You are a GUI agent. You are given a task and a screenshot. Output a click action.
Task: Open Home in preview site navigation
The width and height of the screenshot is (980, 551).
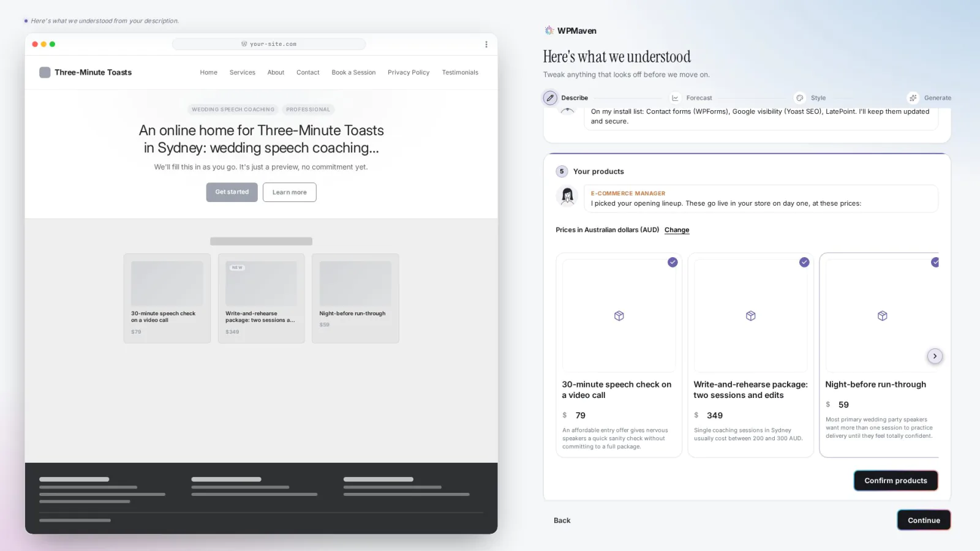[x=209, y=72]
